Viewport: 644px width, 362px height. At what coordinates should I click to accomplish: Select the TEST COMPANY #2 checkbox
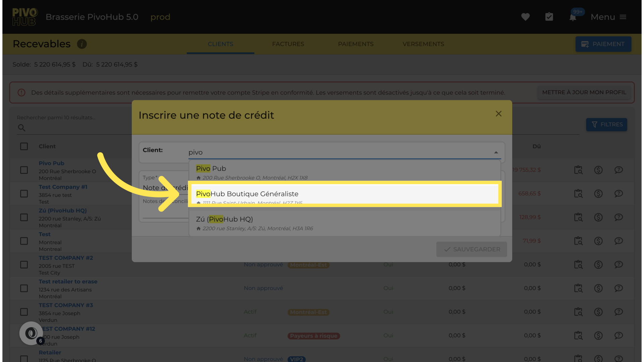24,265
